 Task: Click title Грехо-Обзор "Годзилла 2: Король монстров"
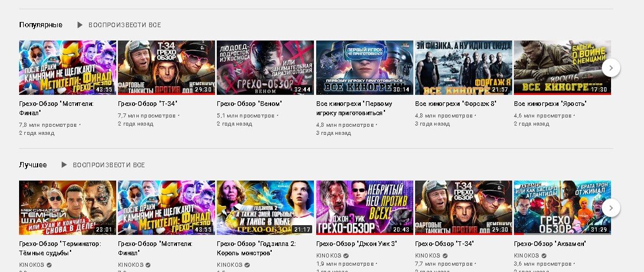tap(256, 248)
